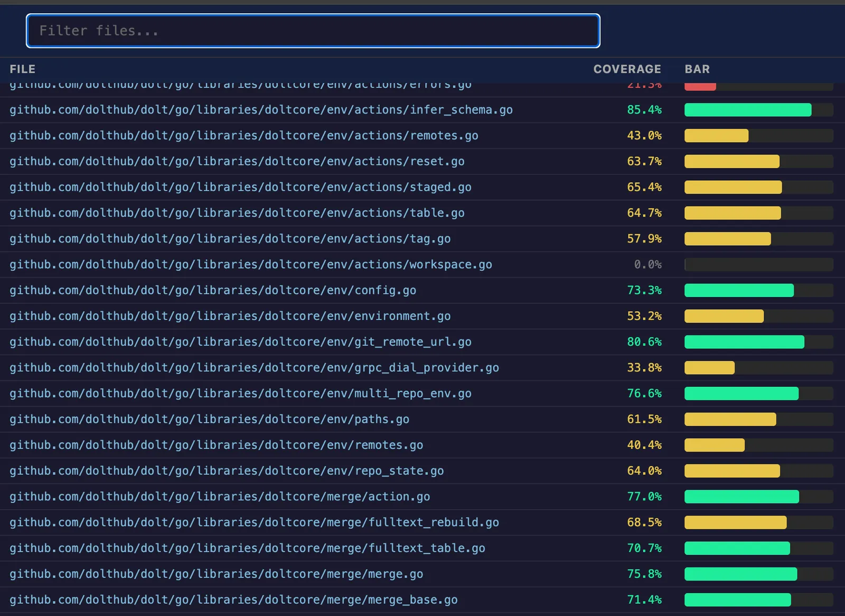
Task: Select the reset.go file row
Action: coord(237,162)
